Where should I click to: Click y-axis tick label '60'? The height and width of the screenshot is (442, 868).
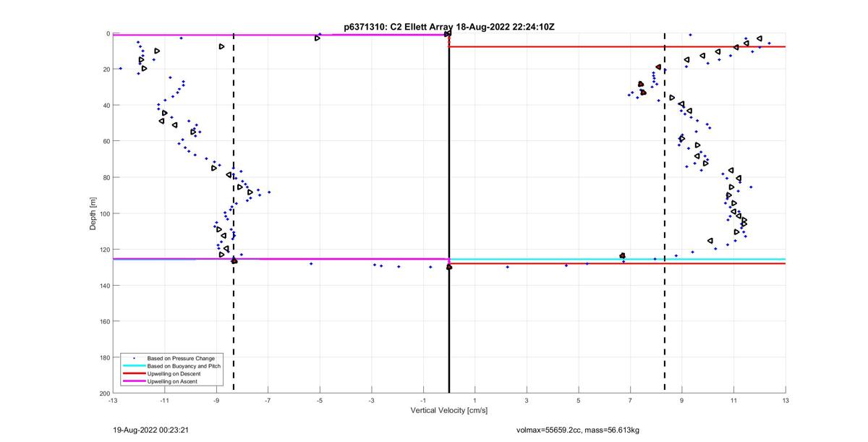(x=106, y=141)
